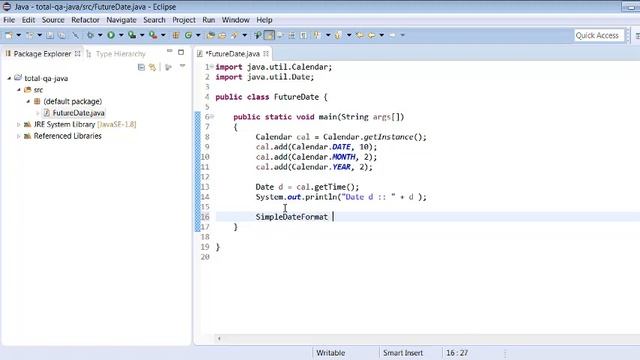Click the New file wizard icon
This screenshot has width=640, height=360.
pos(9,36)
